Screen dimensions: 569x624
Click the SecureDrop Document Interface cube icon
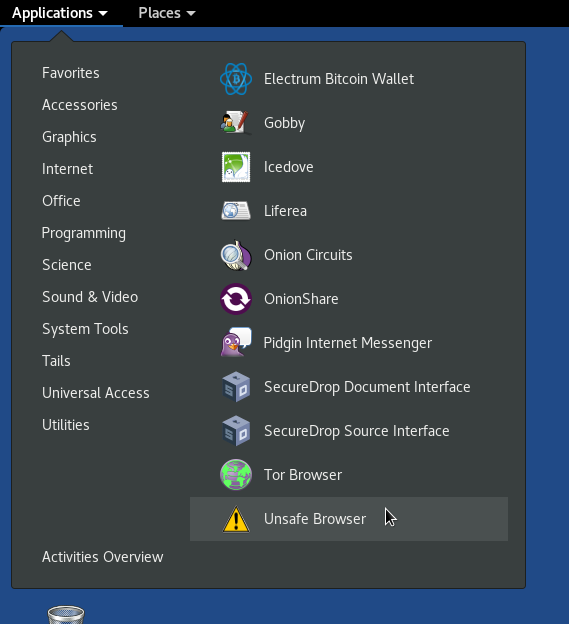(236, 387)
